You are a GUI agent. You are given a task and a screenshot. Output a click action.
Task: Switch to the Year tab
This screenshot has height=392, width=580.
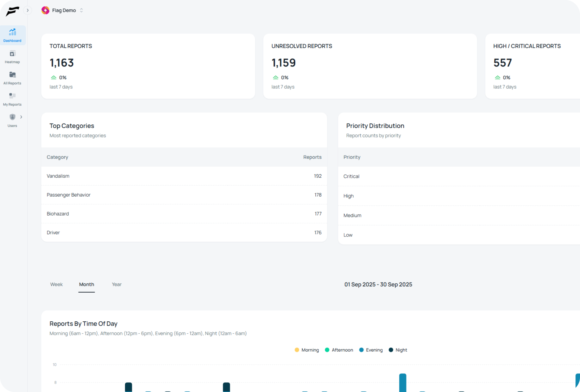pos(117,284)
